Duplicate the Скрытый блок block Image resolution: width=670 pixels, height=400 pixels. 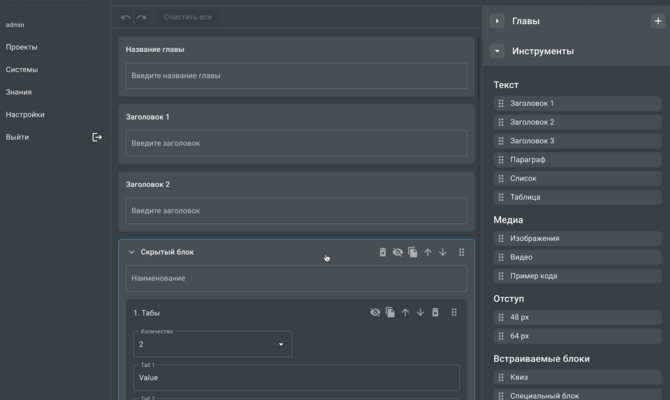click(413, 252)
